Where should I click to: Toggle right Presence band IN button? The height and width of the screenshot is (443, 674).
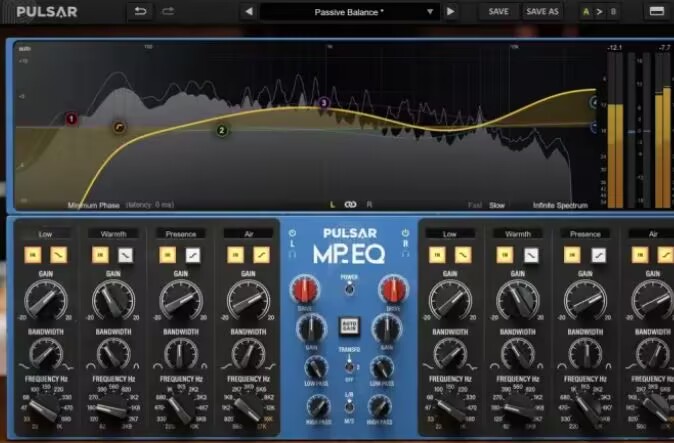point(572,255)
